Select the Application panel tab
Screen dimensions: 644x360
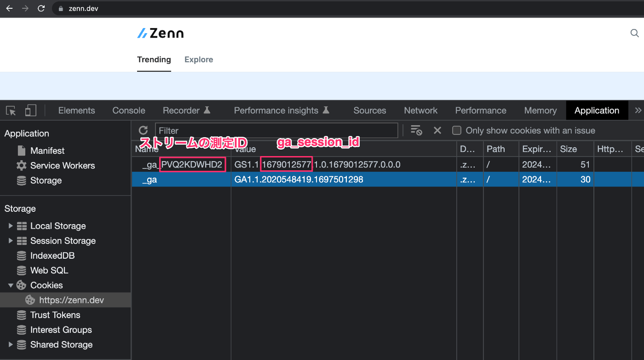coord(597,110)
